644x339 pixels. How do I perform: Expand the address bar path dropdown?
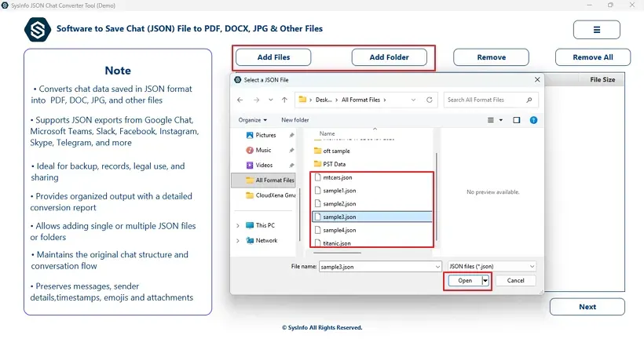(x=413, y=100)
